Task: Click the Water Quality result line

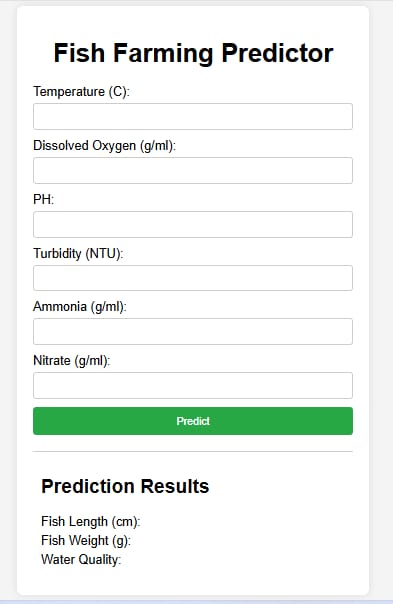Action: (x=81, y=559)
